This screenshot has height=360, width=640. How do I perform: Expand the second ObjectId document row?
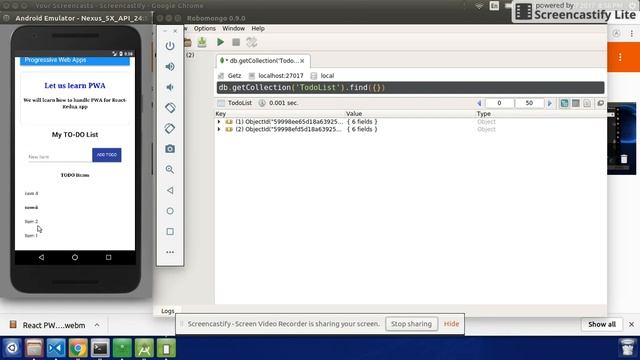[x=219, y=129]
